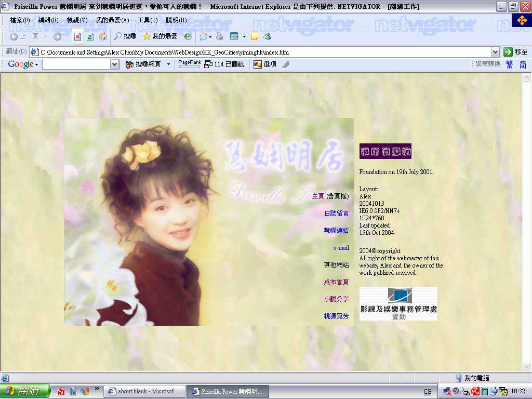The width and height of the screenshot is (532, 399).
Task: Click the Priscilla Power taskbar button
Action: [229, 391]
